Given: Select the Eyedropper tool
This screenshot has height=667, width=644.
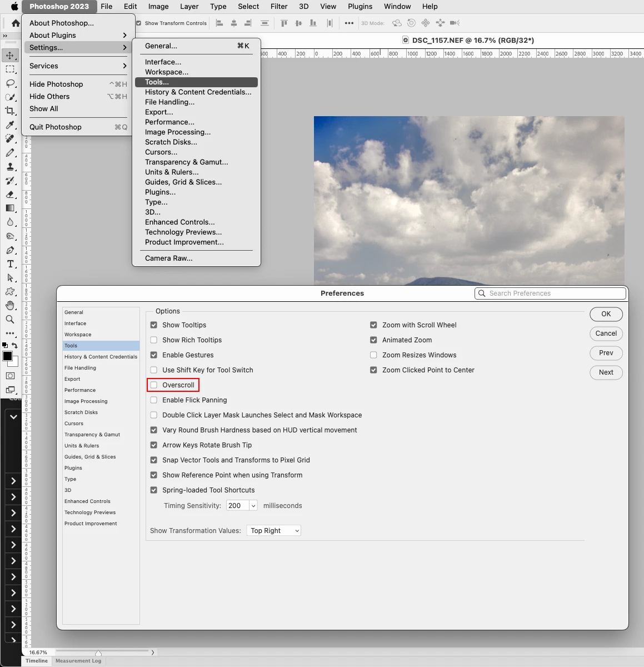Looking at the screenshot, I should coord(10,125).
